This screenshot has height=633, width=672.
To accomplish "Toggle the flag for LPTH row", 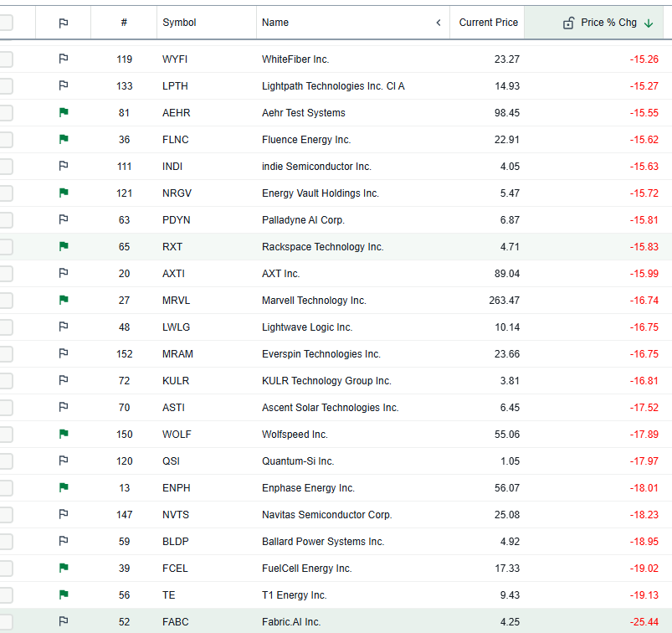I will (x=64, y=85).
